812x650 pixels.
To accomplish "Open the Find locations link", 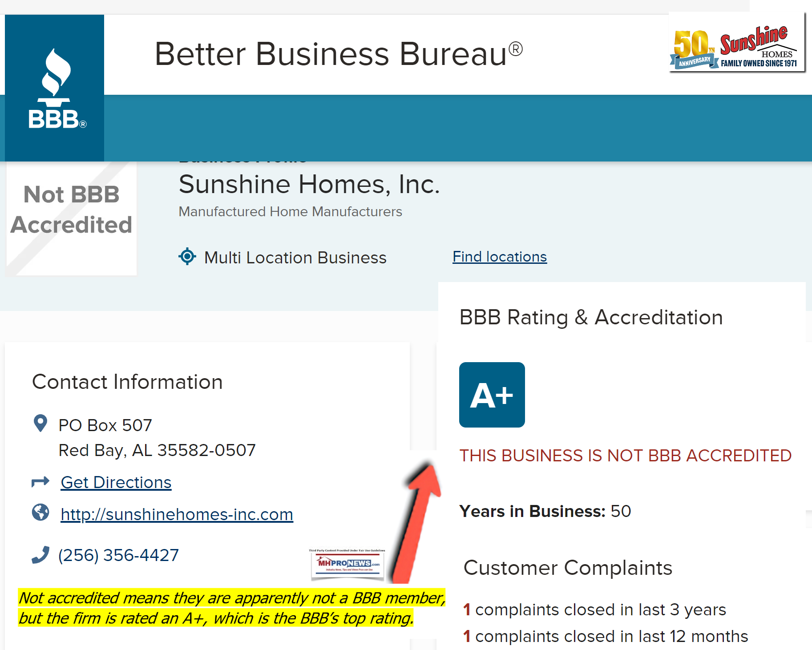I will click(500, 257).
